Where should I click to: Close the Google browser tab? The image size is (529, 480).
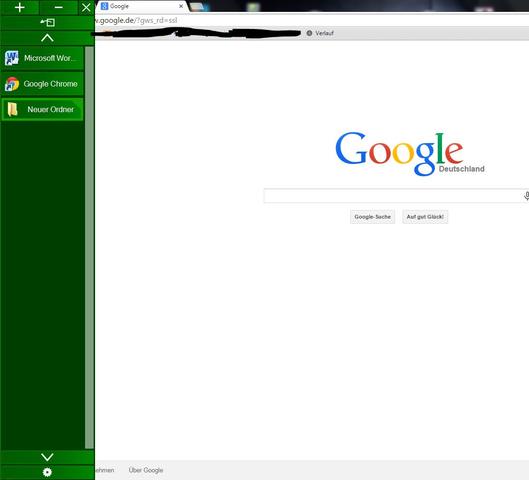pyautogui.click(x=181, y=6)
